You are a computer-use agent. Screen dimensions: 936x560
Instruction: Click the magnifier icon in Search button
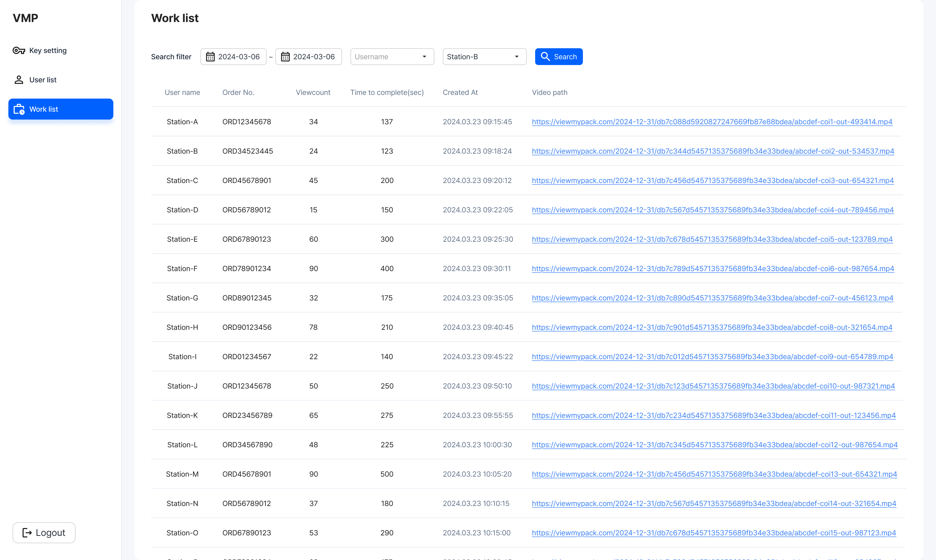(545, 57)
